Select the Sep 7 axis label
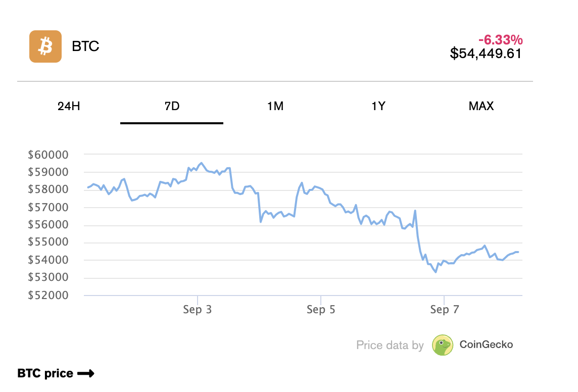578x392 pixels. pos(445,310)
